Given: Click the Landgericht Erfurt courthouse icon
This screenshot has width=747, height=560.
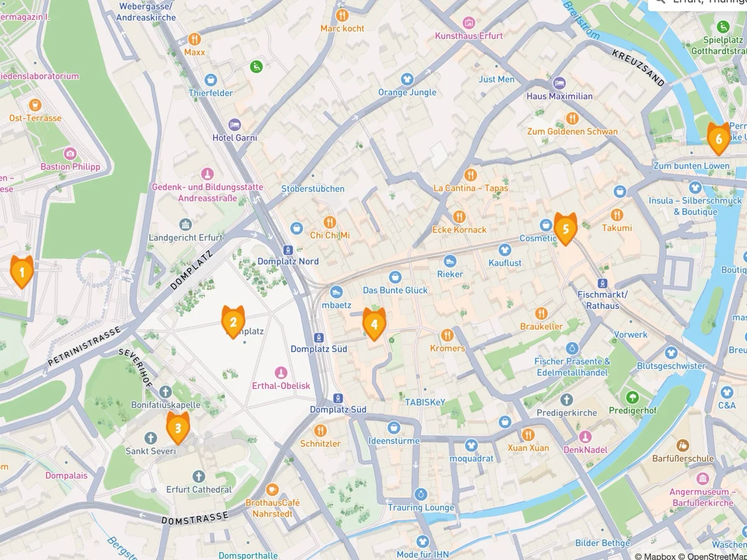Looking at the screenshot, I should click(185, 225).
